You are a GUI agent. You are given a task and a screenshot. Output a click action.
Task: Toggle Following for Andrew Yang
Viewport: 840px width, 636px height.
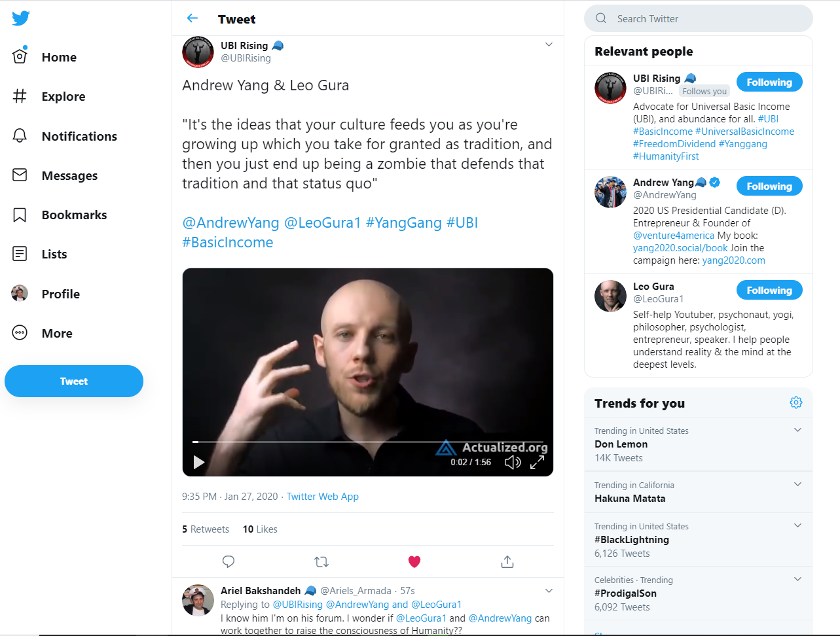tap(769, 186)
